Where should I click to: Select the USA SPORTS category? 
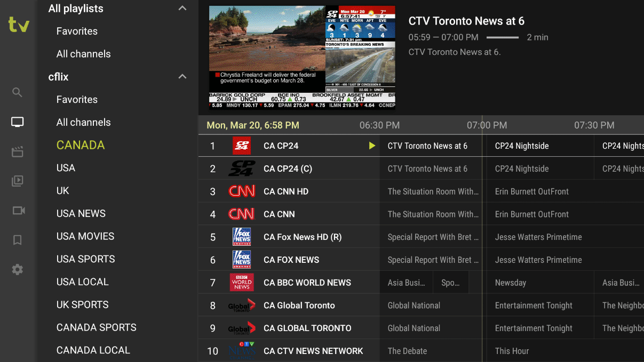click(85, 259)
